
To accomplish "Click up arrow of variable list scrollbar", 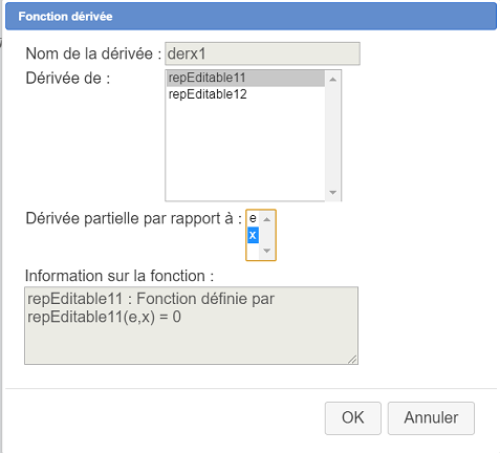I will pyautogui.click(x=267, y=219).
